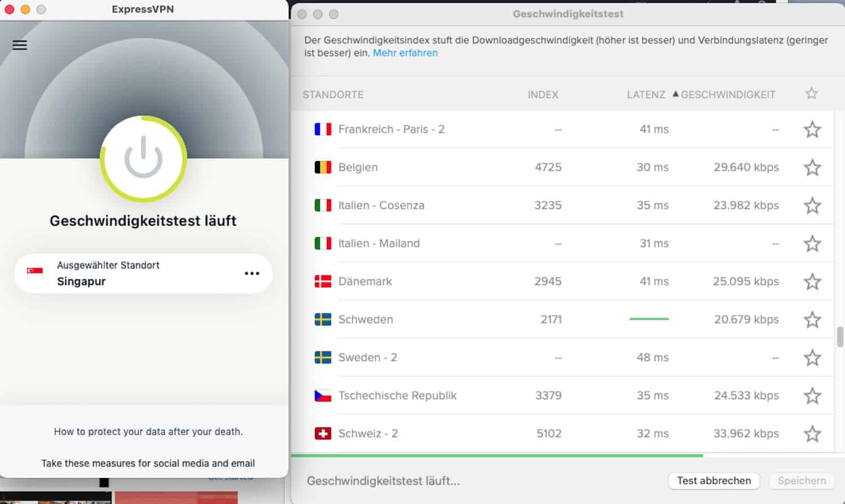The image size is (845, 504).
Task: Open selected location card Singapur
Action: click(144, 273)
